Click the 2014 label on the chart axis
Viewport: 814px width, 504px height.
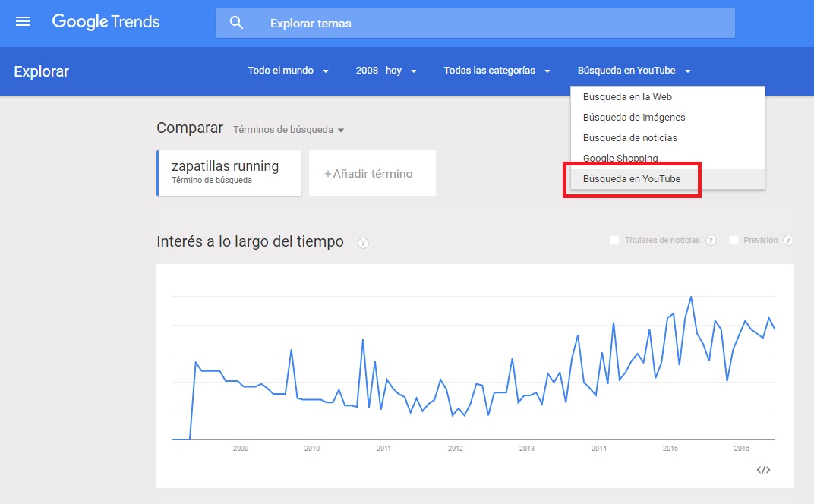click(x=598, y=449)
